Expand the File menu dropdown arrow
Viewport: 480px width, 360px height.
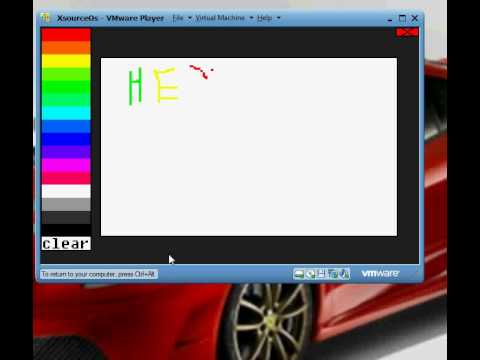point(190,18)
